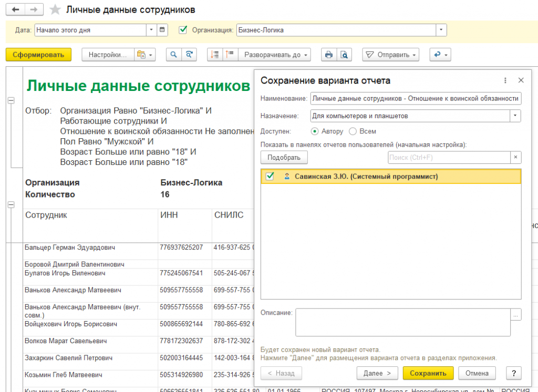
Task: Click into the Описание text area
Action: 403,322
